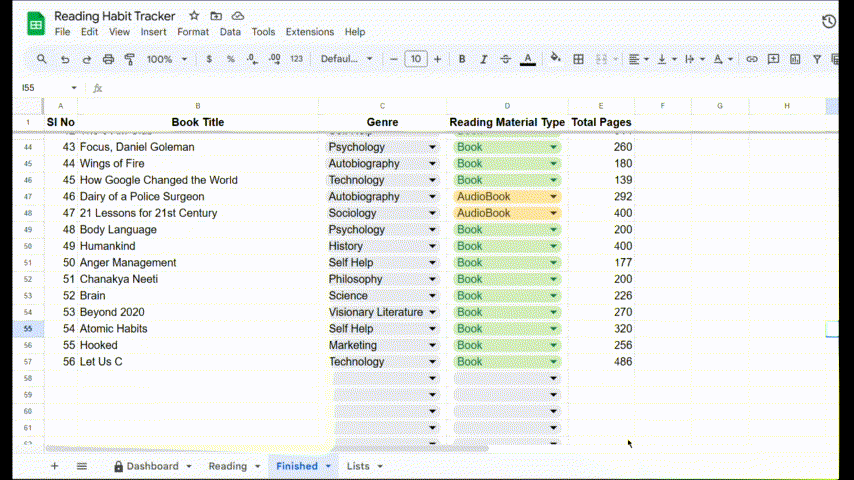Open the Data menu
Screen dimensions: 854x480
click(x=230, y=32)
